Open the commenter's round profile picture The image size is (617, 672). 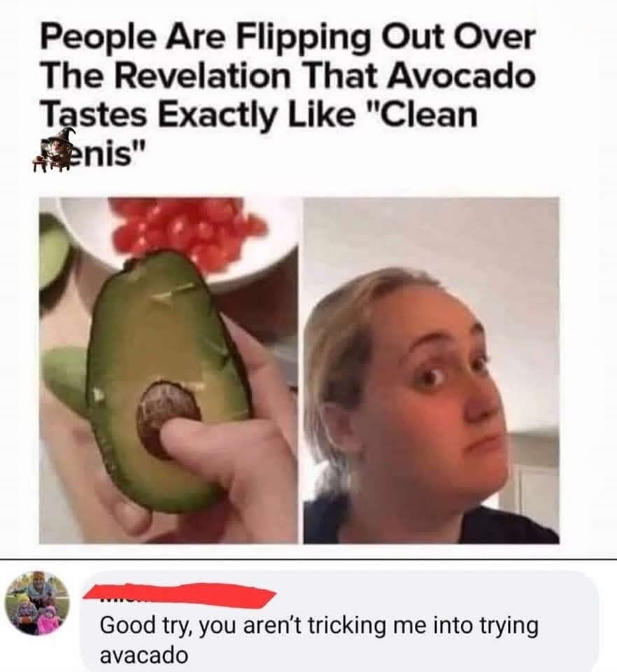(x=37, y=604)
